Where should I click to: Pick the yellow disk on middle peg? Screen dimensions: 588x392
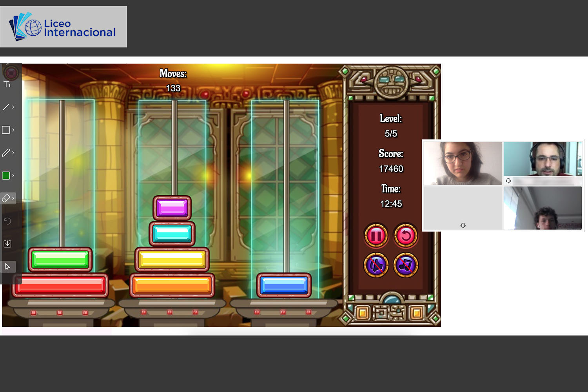[172, 259]
